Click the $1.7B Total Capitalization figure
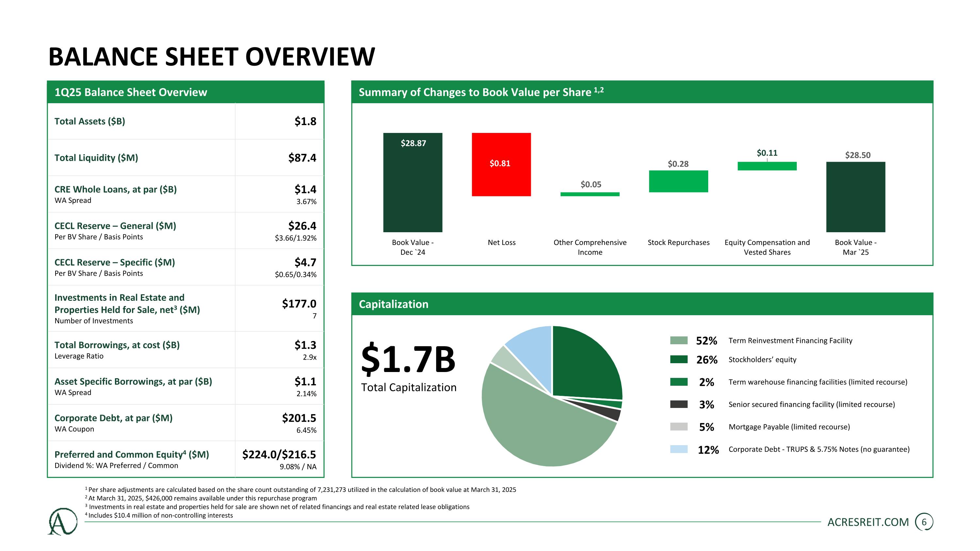Viewport: 980px width, 551px height. (x=408, y=359)
